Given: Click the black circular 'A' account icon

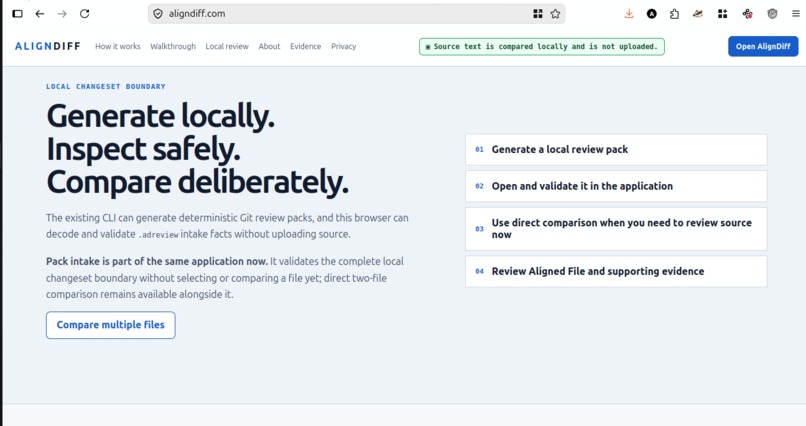Looking at the screenshot, I should pyautogui.click(x=652, y=14).
